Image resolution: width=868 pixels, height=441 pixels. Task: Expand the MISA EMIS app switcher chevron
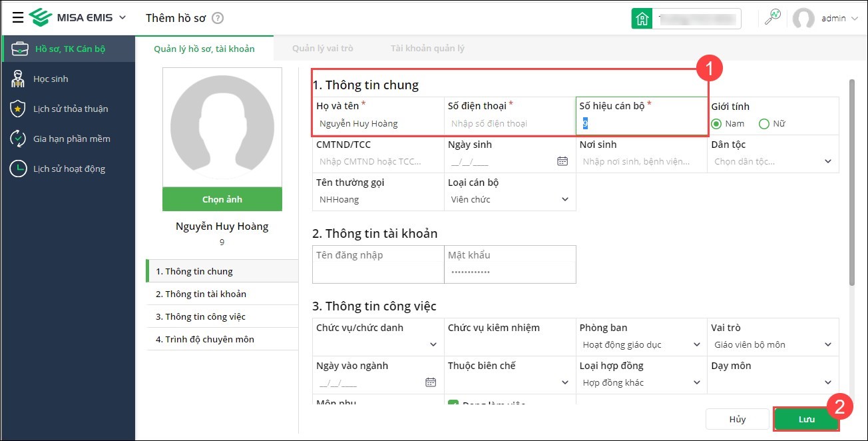122,17
